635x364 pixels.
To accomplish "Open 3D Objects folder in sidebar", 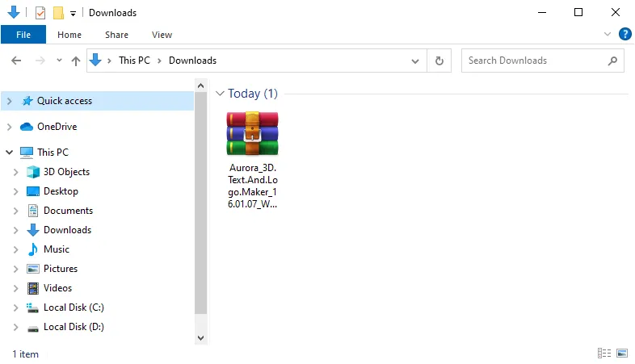I will (x=66, y=172).
